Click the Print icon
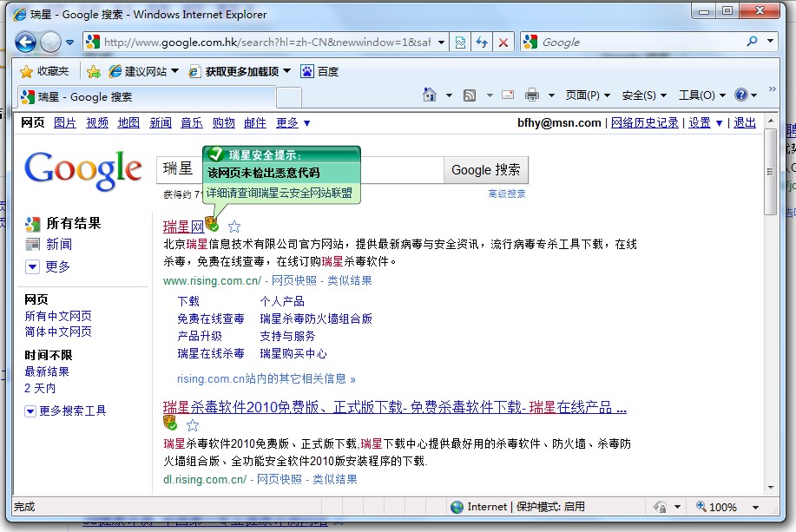 click(x=532, y=95)
